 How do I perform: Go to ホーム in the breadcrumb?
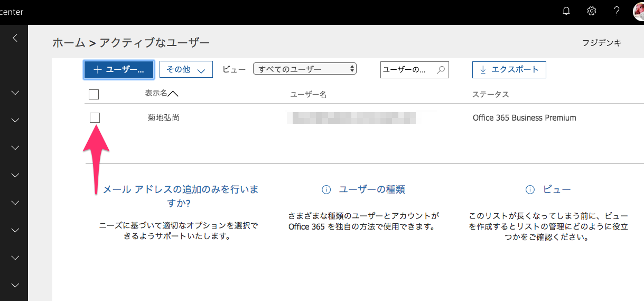coord(69,43)
